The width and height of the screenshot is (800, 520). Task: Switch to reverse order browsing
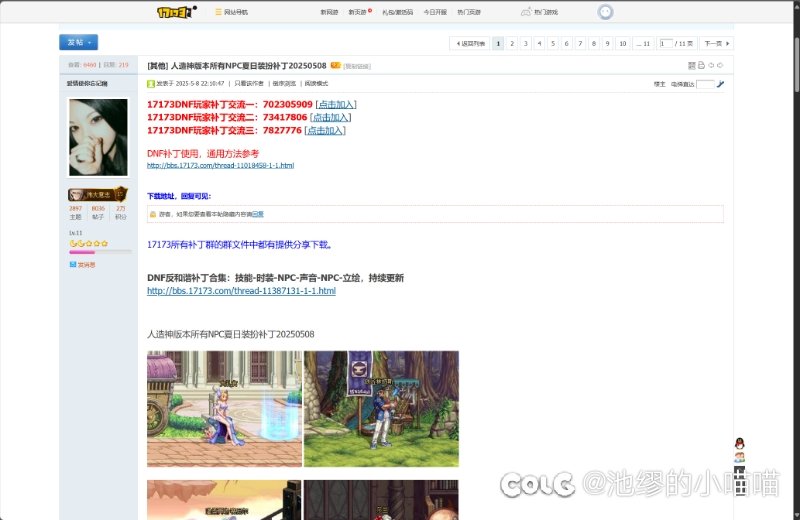click(x=284, y=84)
